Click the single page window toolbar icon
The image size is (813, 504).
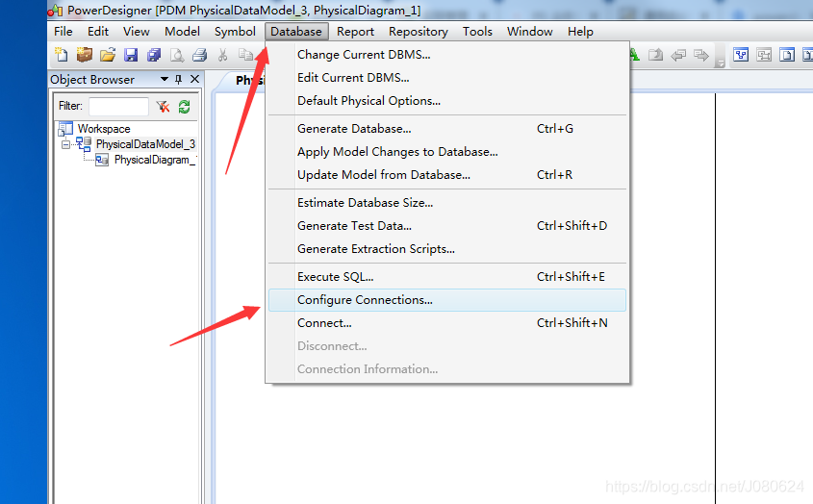(x=787, y=55)
